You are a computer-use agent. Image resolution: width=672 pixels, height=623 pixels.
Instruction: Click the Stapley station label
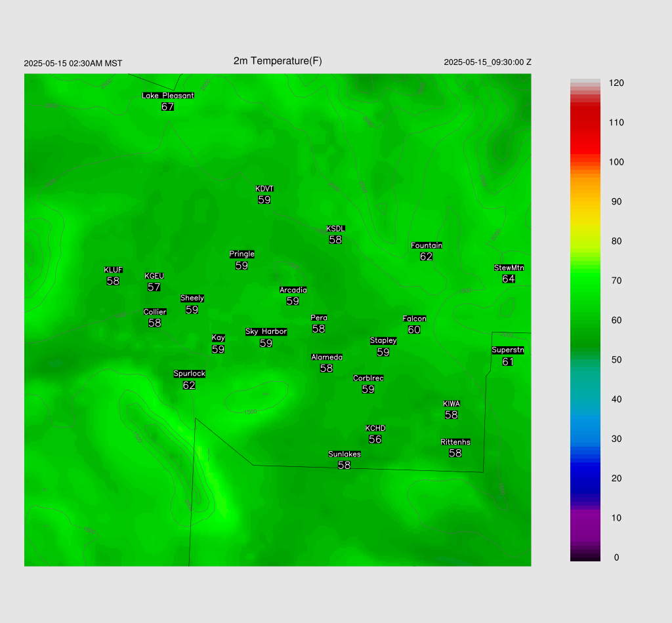(x=383, y=341)
